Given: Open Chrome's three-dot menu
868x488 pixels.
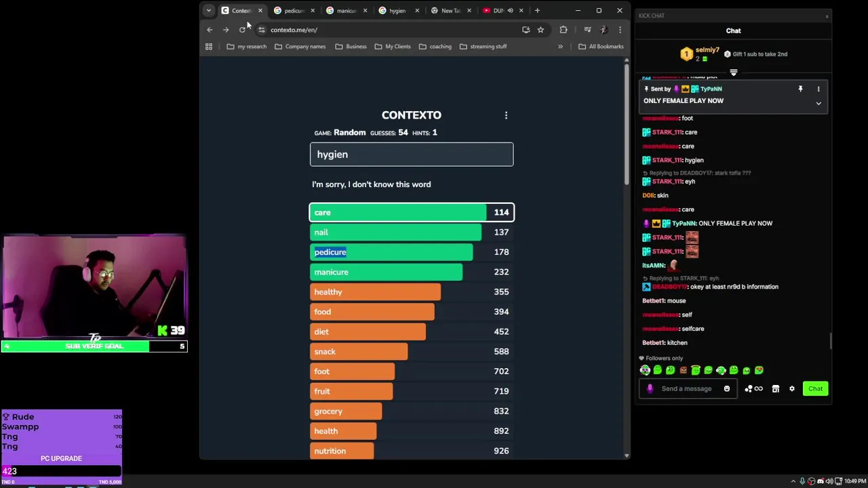Looking at the screenshot, I should (620, 30).
